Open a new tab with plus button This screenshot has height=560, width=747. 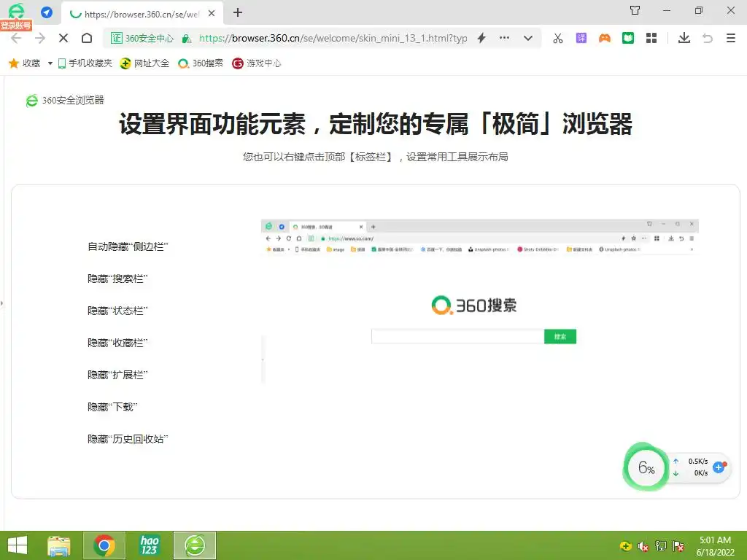(238, 13)
